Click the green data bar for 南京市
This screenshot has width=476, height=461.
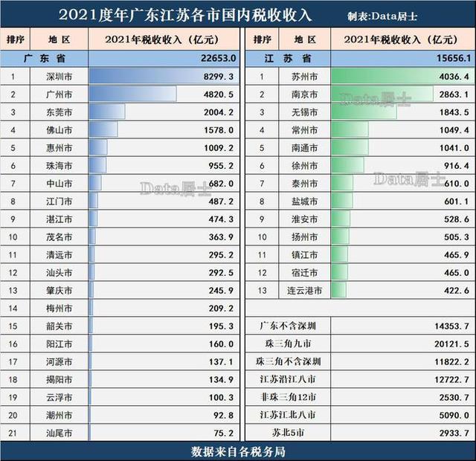point(381,94)
